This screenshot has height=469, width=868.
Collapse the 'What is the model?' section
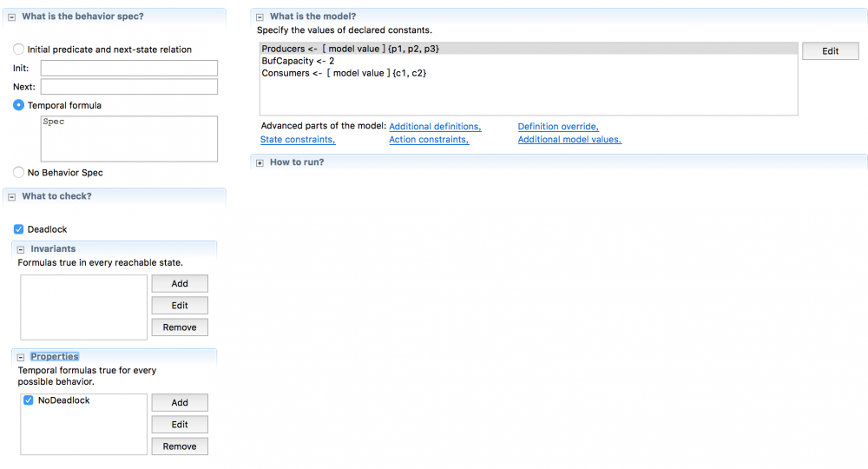[260, 17]
